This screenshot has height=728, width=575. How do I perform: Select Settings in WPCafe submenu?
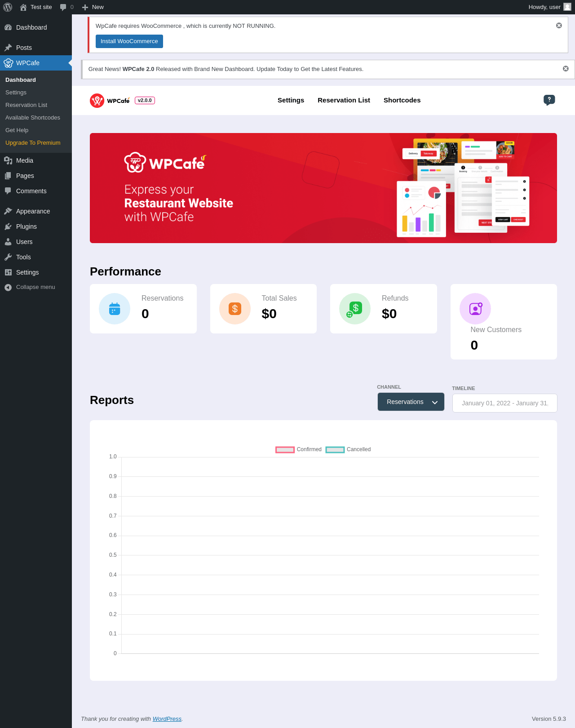(16, 93)
